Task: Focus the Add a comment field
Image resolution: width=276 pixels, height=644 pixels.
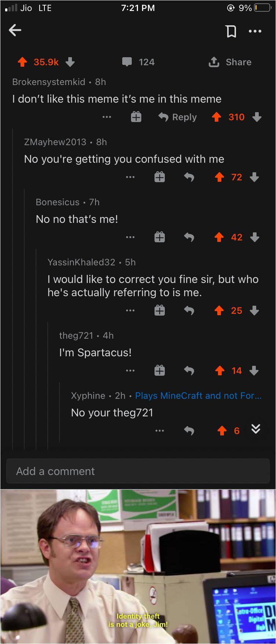Action: (x=138, y=471)
